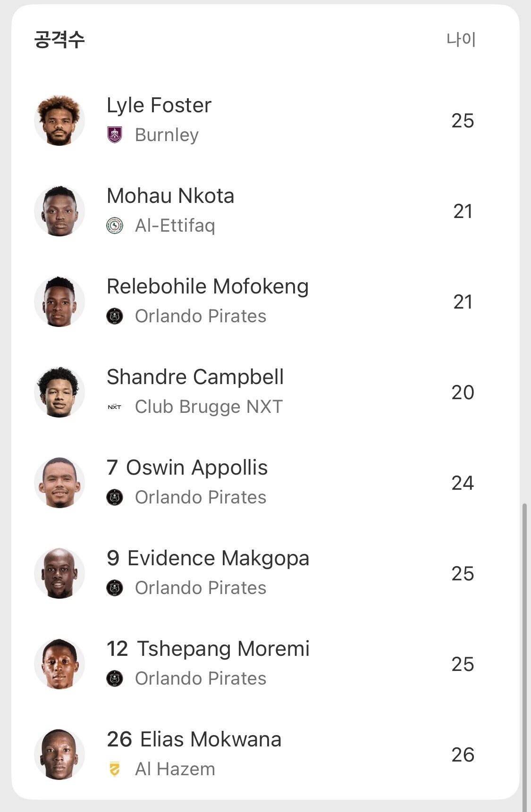Tap Elias Mokwana's player portrait
The height and width of the screenshot is (812, 531).
[x=59, y=754]
